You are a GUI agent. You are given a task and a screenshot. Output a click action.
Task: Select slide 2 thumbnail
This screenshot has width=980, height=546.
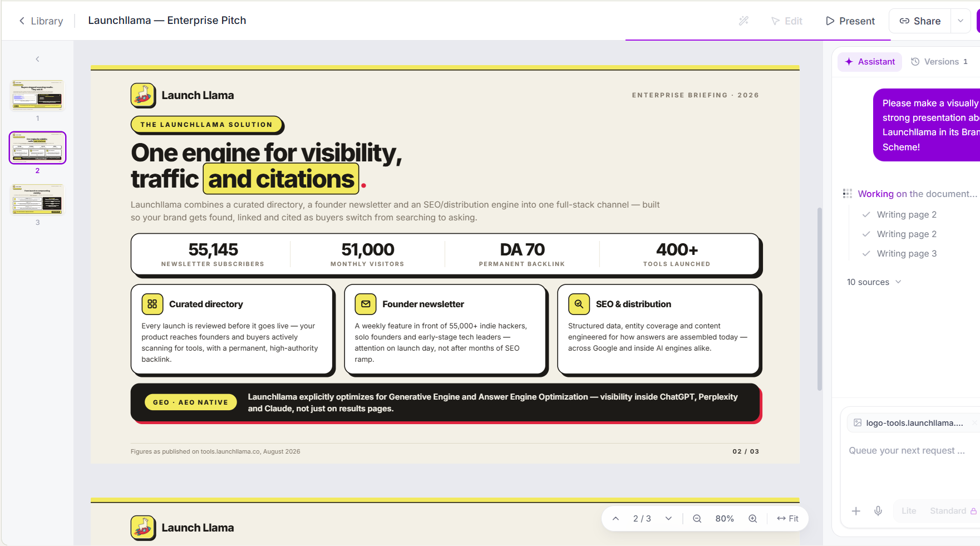click(x=37, y=147)
